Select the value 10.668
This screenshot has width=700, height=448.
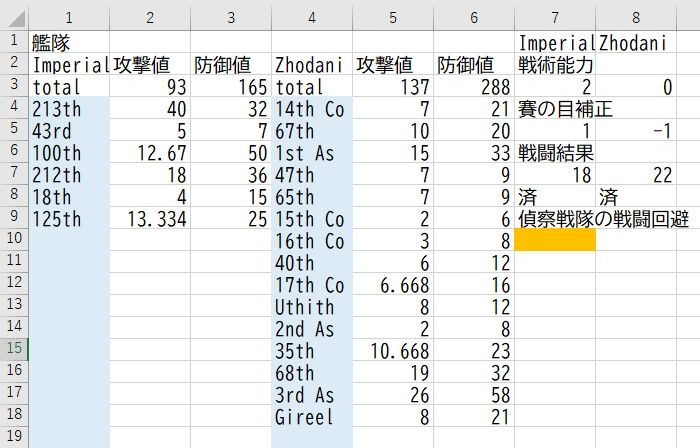pos(393,349)
